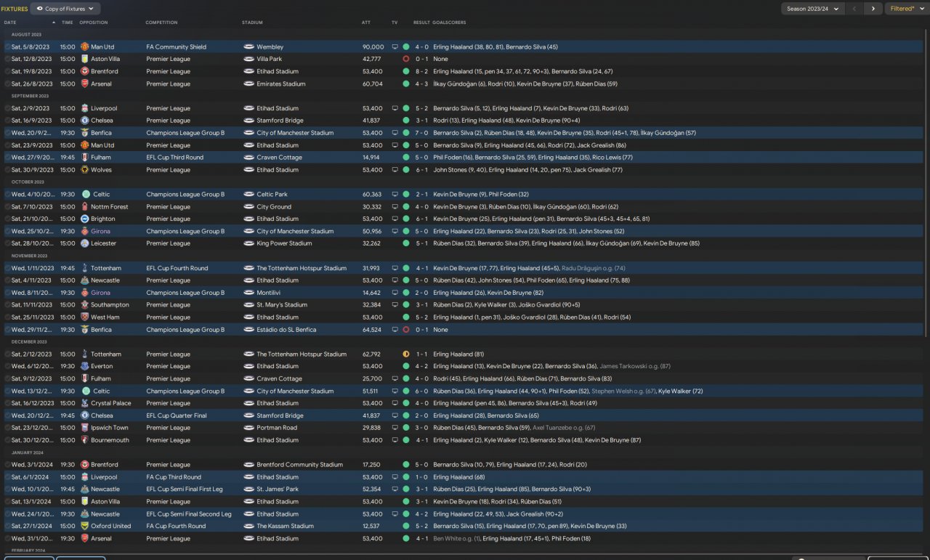930x560 pixels.
Task: Click the green win indicator in the 8 - 2 Brentford row
Action: pyautogui.click(x=406, y=71)
